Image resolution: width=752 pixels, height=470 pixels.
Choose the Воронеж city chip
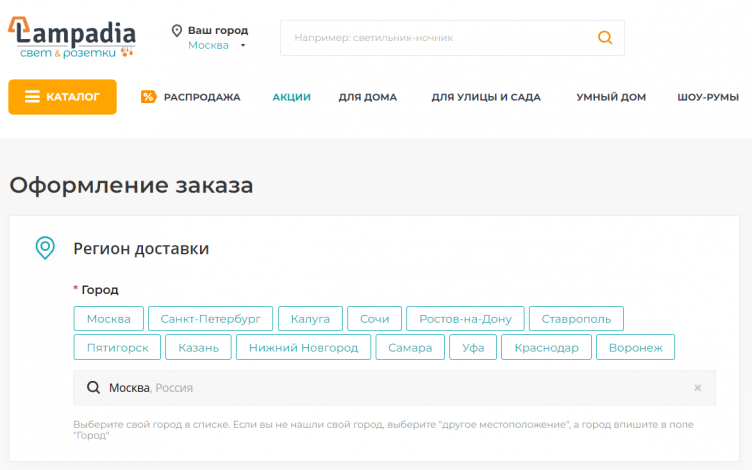(635, 347)
